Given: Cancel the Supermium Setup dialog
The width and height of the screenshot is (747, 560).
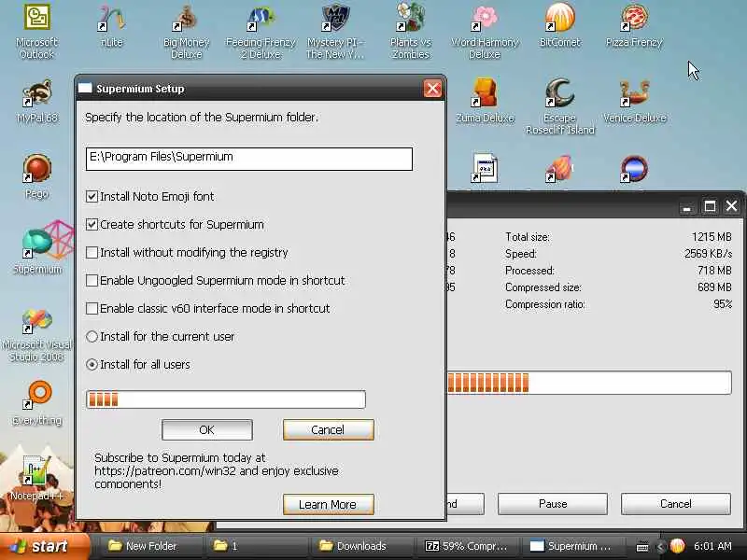Looking at the screenshot, I should tap(329, 430).
